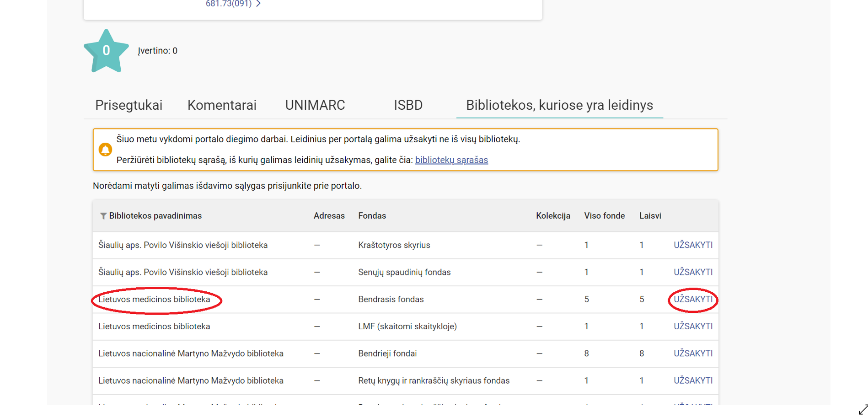Click the Laisvi column header

coord(650,216)
